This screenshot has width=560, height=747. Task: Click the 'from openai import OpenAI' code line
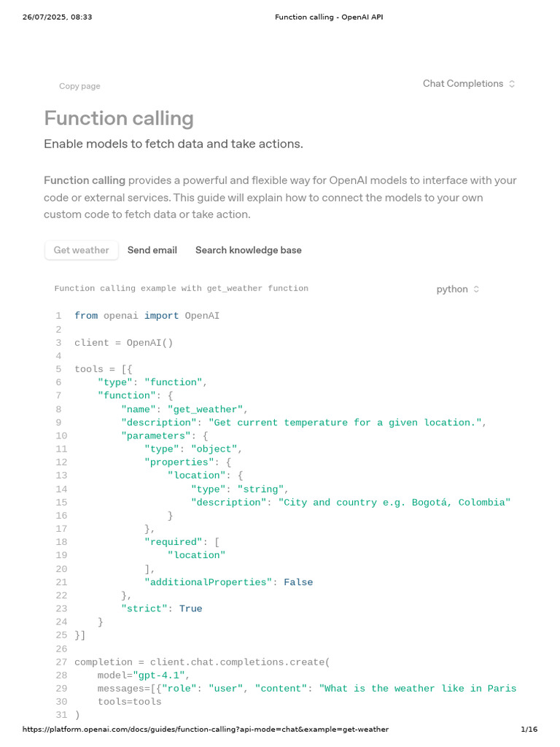(x=147, y=316)
